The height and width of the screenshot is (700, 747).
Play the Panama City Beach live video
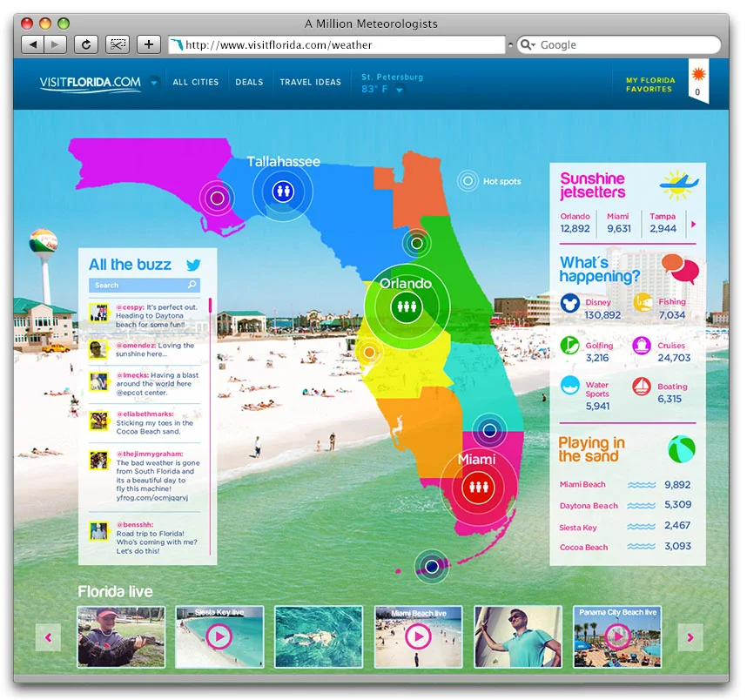point(617,636)
